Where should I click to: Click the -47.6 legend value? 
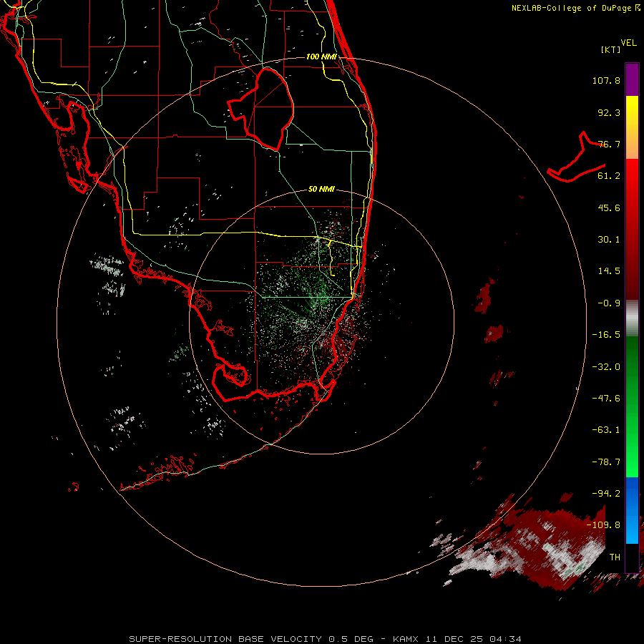606,399
